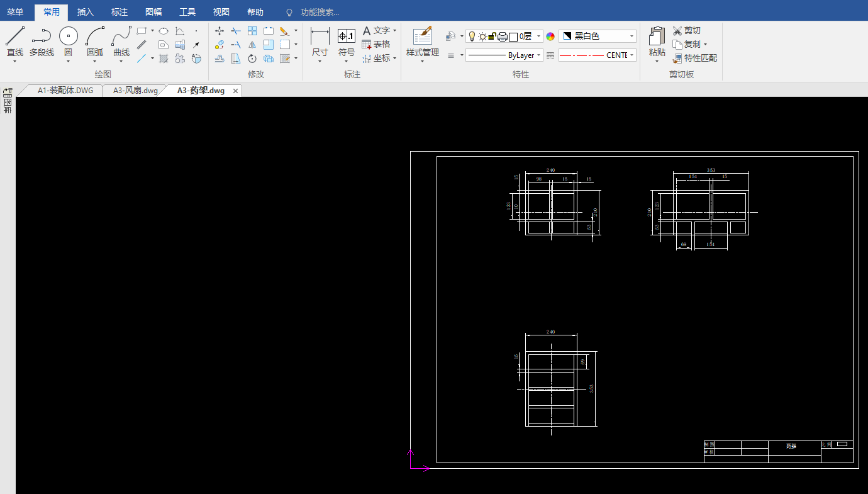Viewport: 868px width, 494px height.
Task: Switch to the 标注 ribbon tab
Action: pos(120,12)
